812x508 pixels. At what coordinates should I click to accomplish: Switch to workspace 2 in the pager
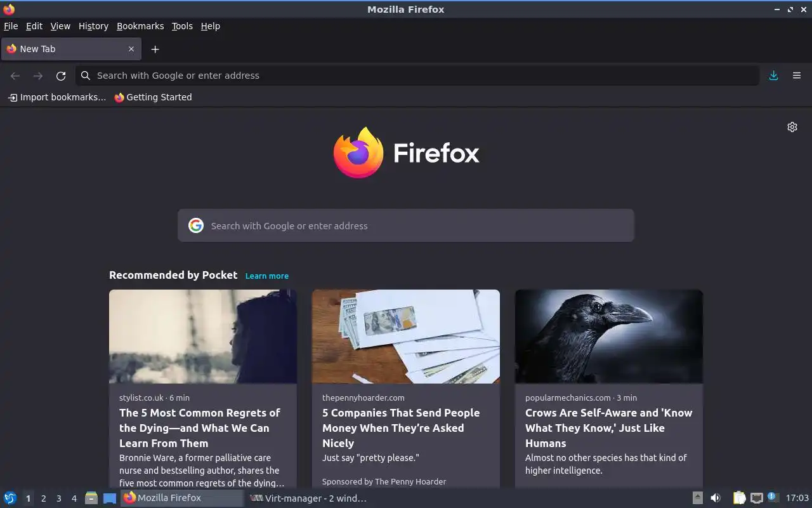43,498
